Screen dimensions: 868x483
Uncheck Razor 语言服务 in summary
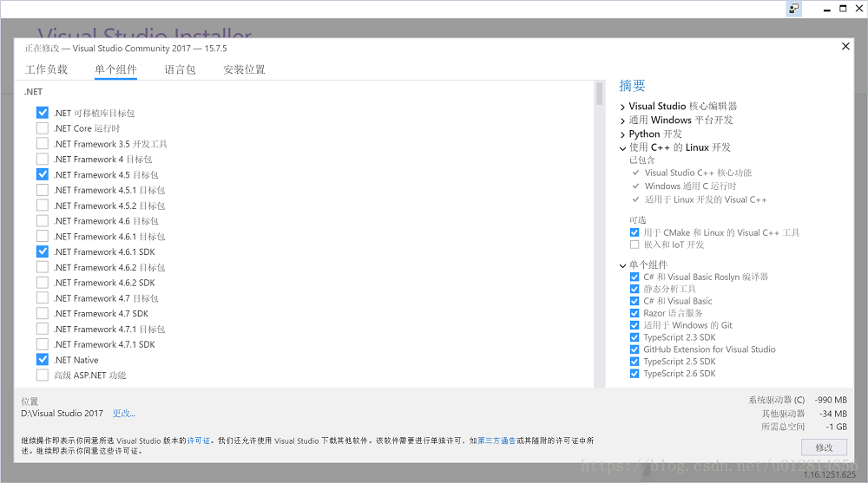coord(635,313)
